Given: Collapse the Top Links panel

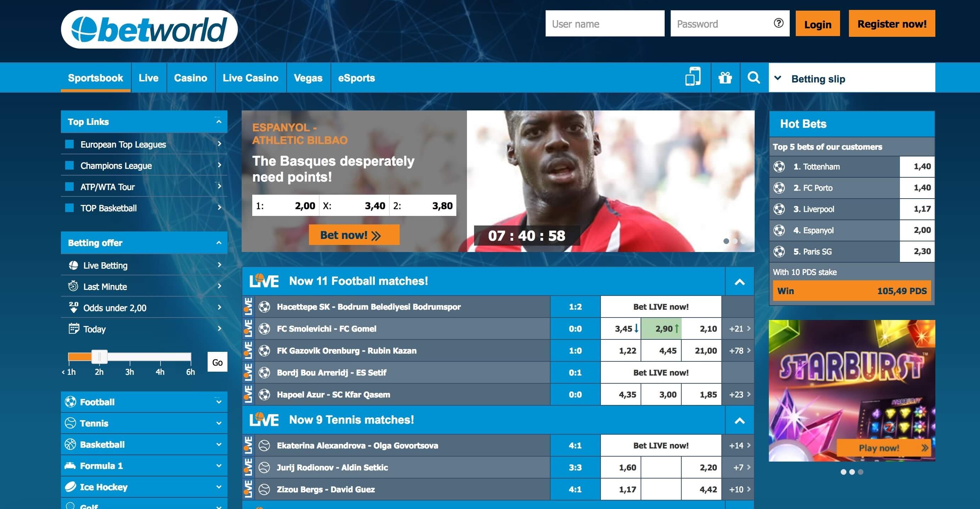Looking at the screenshot, I should coord(219,122).
